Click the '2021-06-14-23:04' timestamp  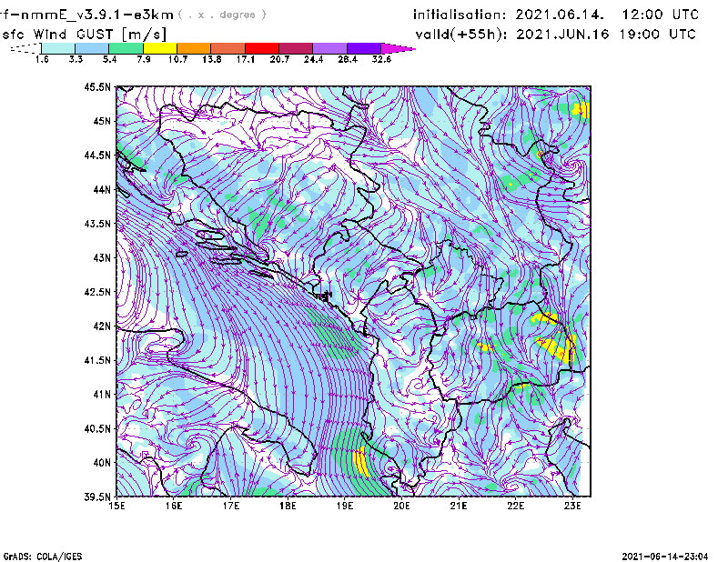point(665,557)
